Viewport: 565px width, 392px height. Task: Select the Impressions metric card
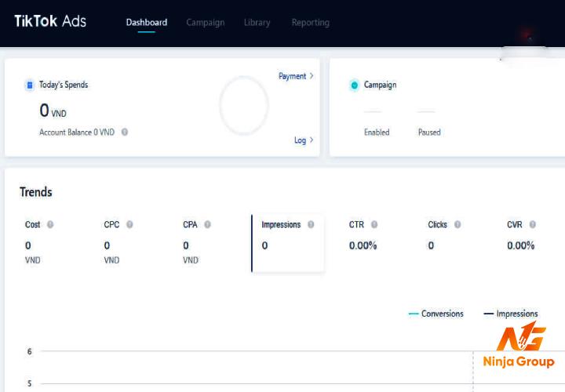(x=287, y=243)
